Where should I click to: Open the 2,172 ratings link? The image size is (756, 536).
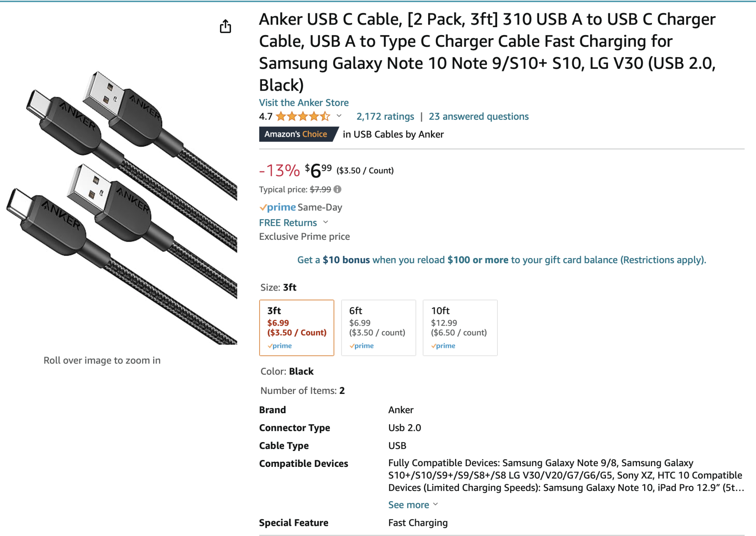(385, 116)
